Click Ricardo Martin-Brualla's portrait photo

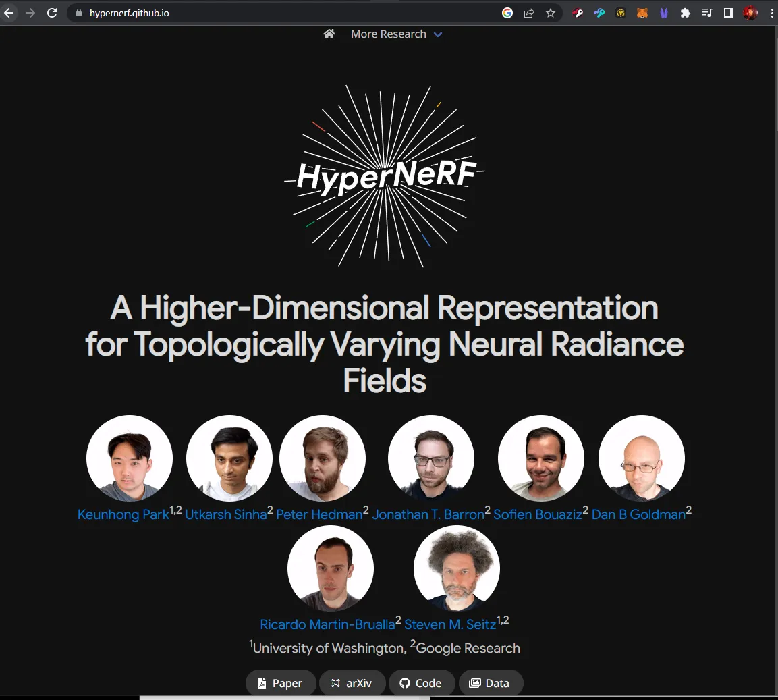(x=331, y=568)
